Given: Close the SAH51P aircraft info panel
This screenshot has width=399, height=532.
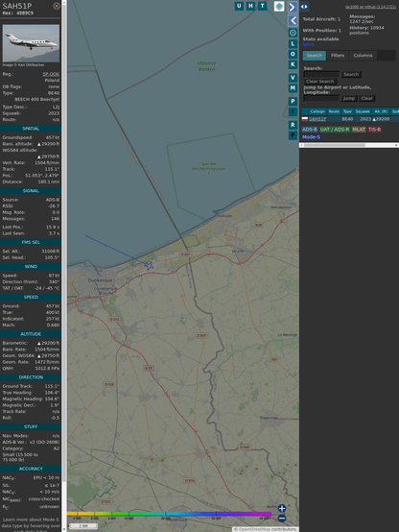Looking at the screenshot, I should (57, 6).
